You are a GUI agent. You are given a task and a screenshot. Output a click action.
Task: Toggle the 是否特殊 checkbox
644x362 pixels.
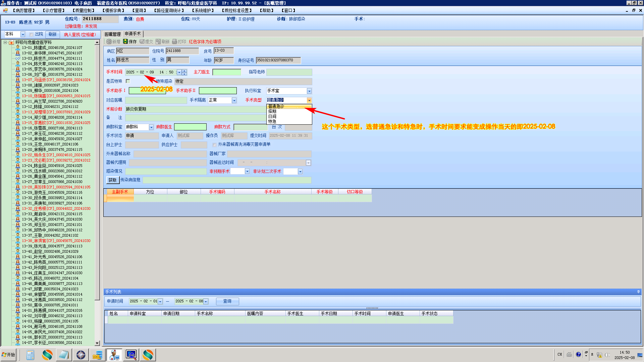(128, 81)
